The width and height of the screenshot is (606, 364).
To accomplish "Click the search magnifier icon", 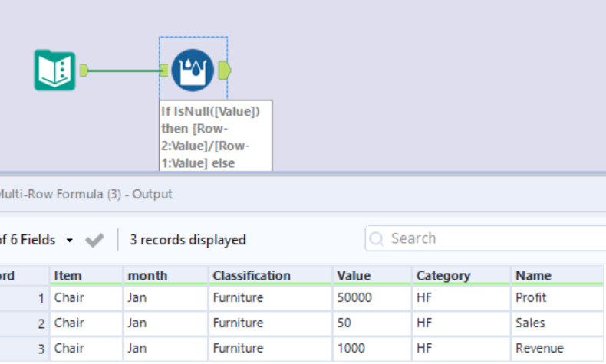I will pyautogui.click(x=377, y=239).
